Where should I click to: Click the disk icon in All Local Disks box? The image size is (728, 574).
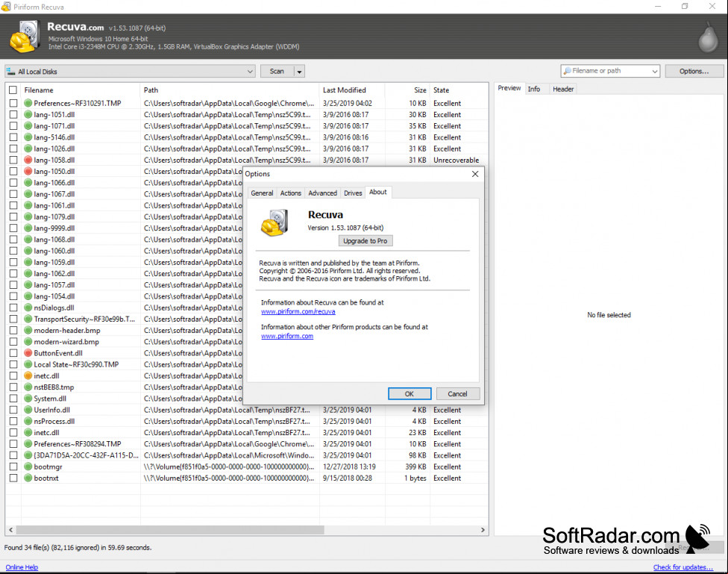(10, 71)
